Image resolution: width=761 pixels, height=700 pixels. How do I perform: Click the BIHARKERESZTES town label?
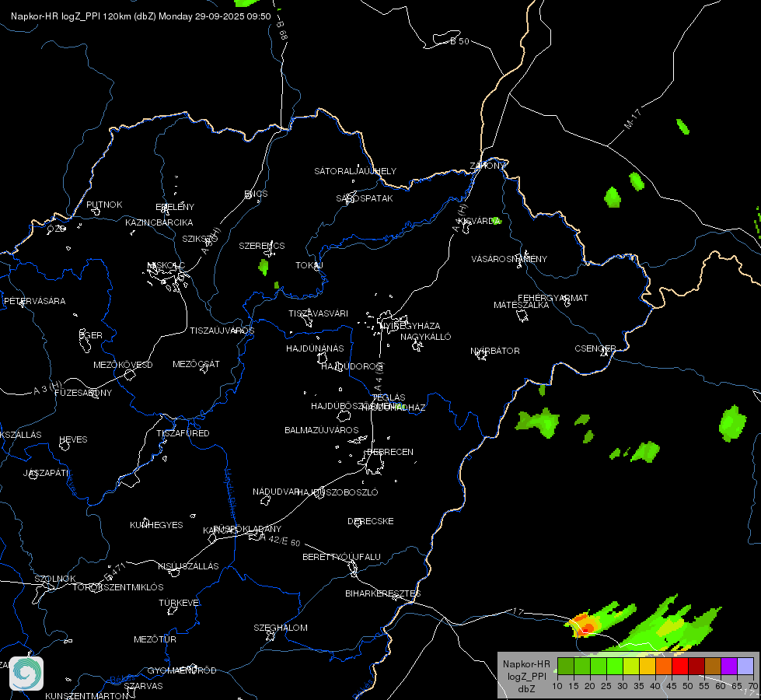point(383,593)
